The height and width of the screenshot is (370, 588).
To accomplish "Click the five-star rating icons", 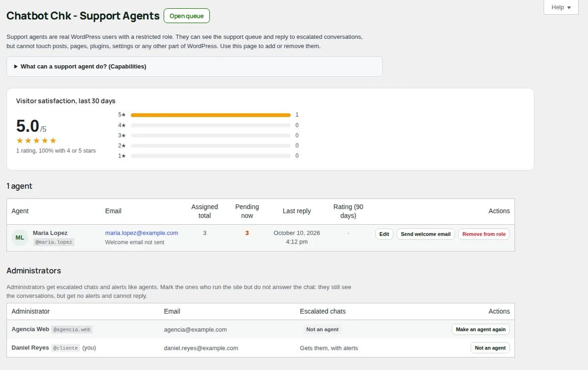I will click(x=36, y=141).
